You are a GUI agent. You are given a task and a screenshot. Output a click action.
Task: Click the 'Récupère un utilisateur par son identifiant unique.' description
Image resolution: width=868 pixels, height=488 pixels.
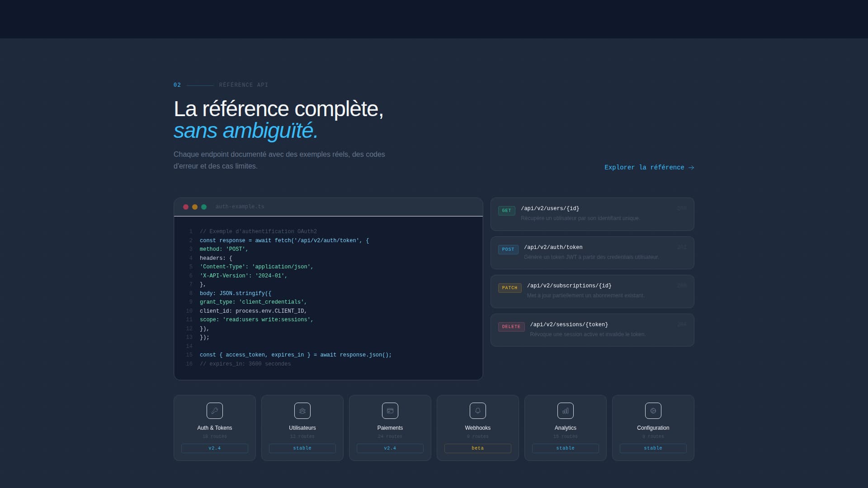(580, 218)
